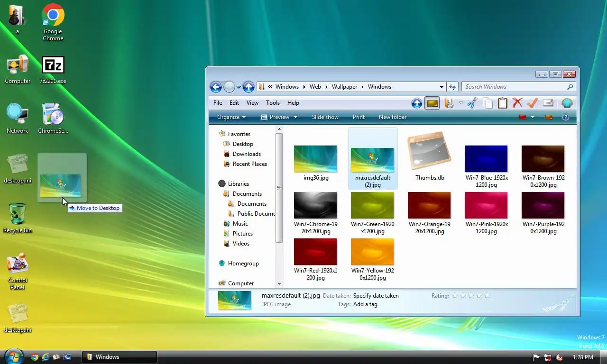Click the refresh arrows beside the address bar
This screenshot has height=364, width=607.
tap(452, 87)
